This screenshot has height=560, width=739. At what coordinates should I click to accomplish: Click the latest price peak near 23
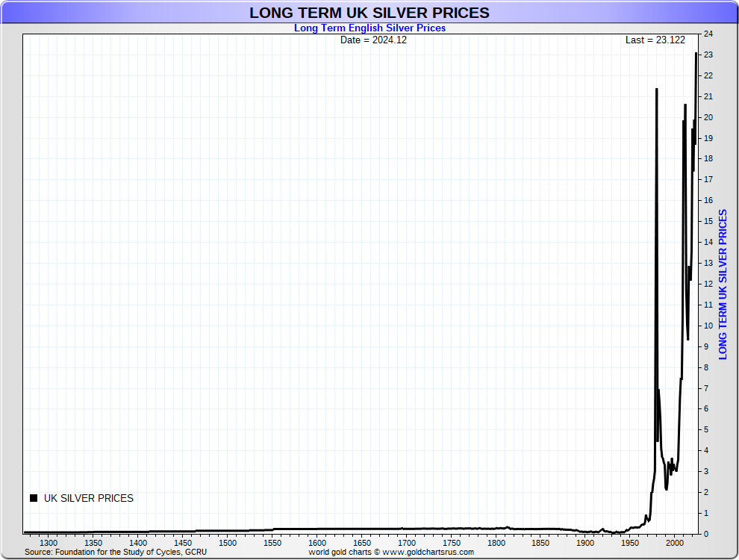point(696,54)
